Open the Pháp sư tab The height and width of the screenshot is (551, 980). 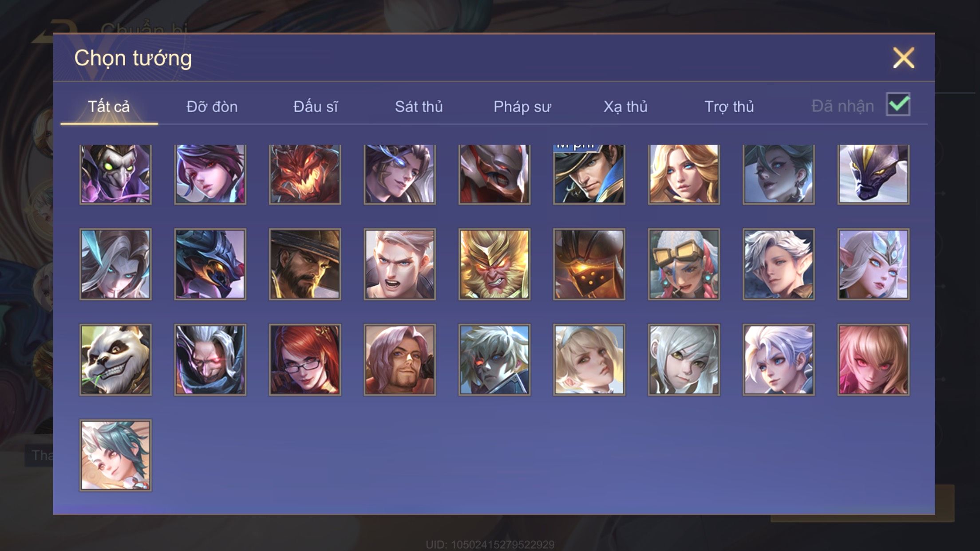pyautogui.click(x=522, y=106)
